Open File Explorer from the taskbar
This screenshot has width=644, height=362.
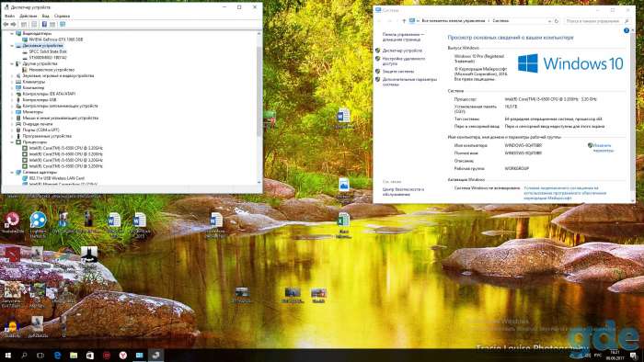(x=74, y=355)
